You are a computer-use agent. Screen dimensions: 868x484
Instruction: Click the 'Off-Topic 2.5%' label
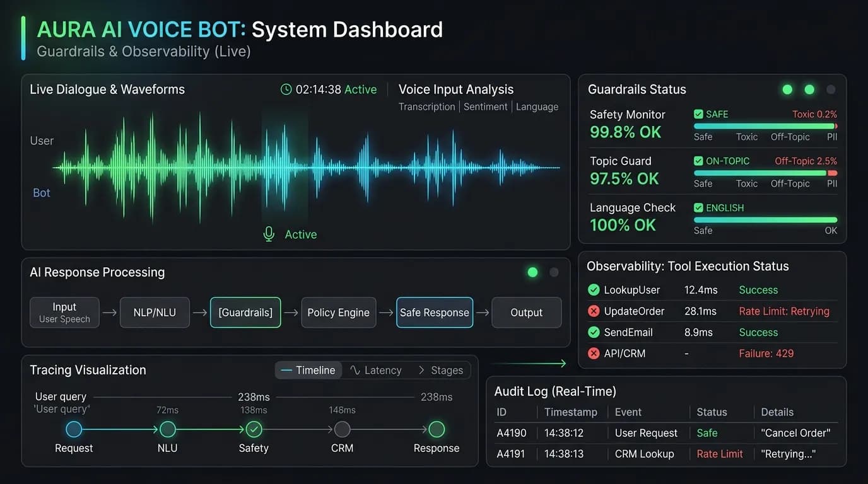[x=806, y=161]
